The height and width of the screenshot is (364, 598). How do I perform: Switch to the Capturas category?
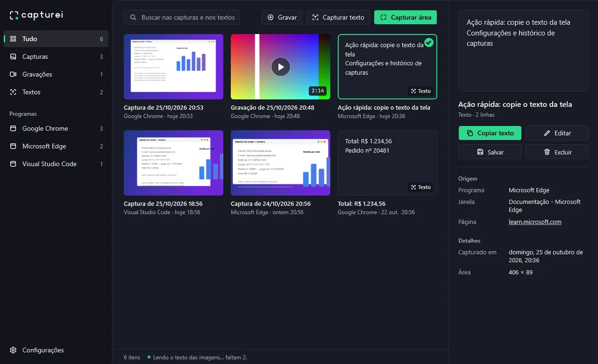tap(56, 56)
